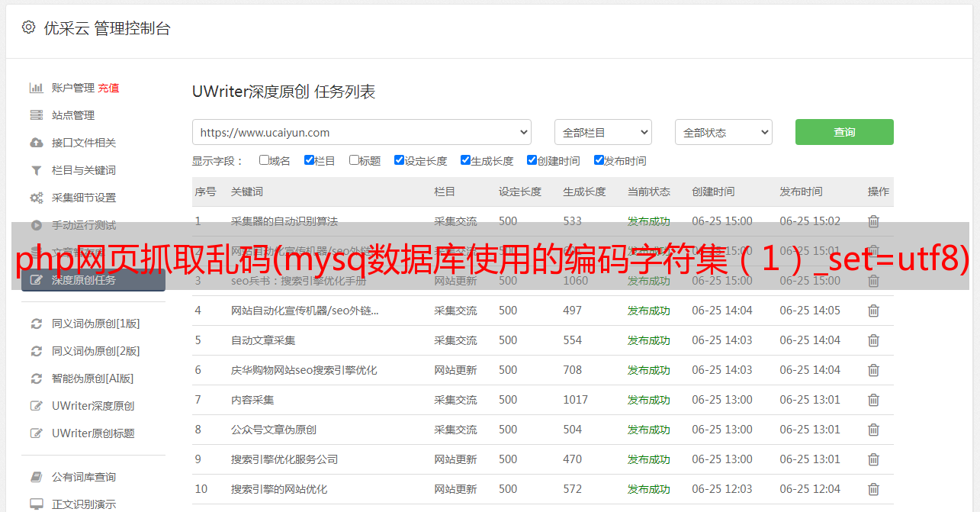Click the edit icon for UWriter原创标题
The height and width of the screenshot is (512, 980).
(36, 433)
